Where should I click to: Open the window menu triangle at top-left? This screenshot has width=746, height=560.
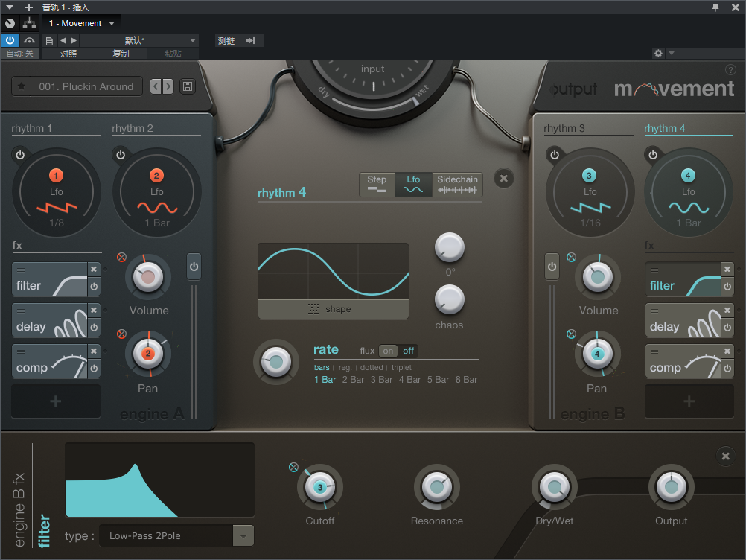click(x=10, y=7)
